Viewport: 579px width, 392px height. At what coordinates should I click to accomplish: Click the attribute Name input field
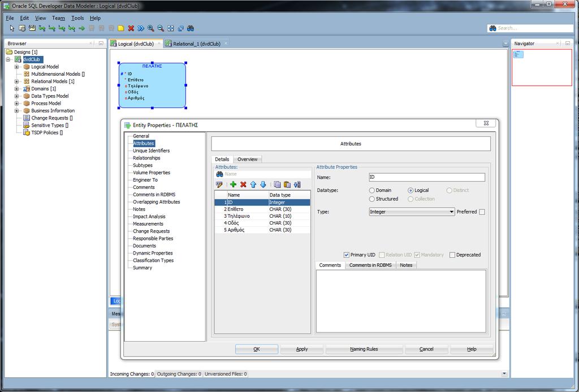(x=427, y=178)
